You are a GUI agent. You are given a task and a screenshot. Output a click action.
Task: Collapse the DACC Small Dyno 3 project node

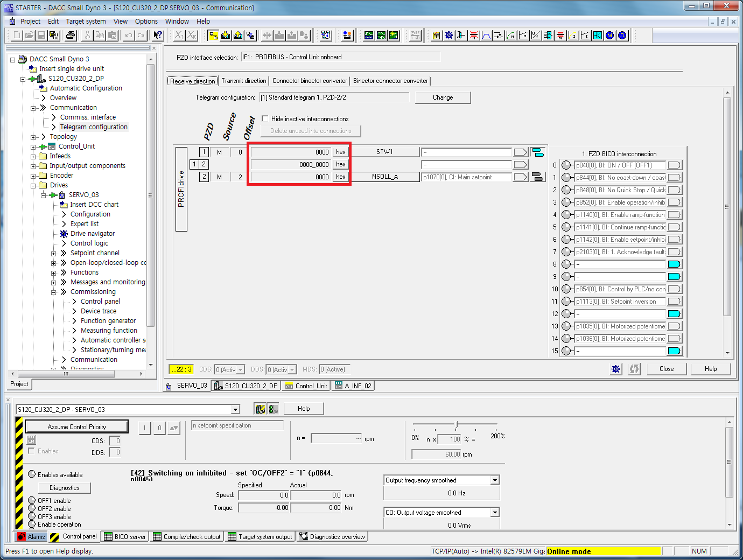tap(12, 59)
